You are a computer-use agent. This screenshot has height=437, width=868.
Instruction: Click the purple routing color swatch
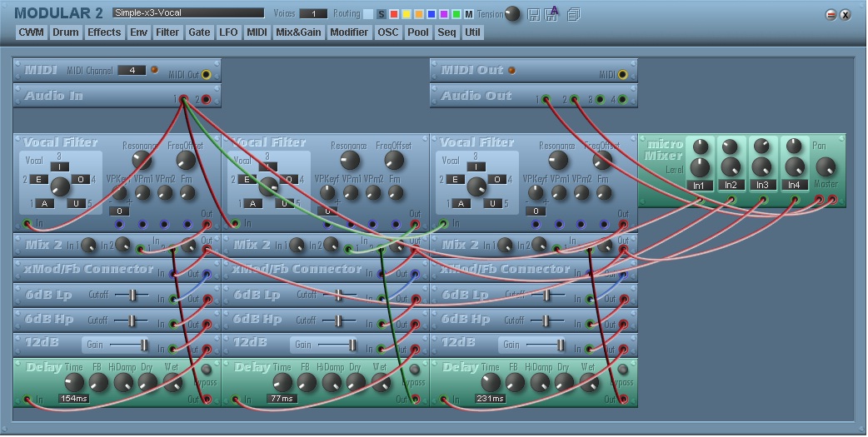pos(444,14)
